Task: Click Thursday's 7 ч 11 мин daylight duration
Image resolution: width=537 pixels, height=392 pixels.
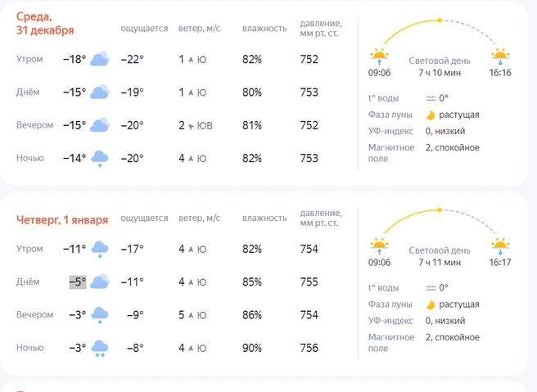Action: click(440, 263)
